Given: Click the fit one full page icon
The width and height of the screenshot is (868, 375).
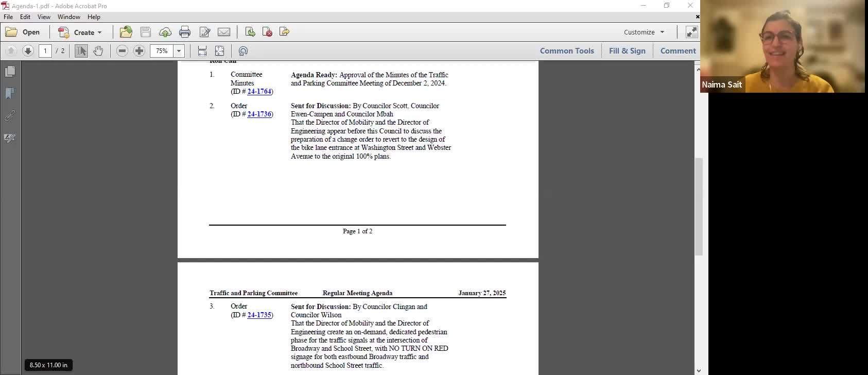Looking at the screenshot, I should click(x=219, y=50).
